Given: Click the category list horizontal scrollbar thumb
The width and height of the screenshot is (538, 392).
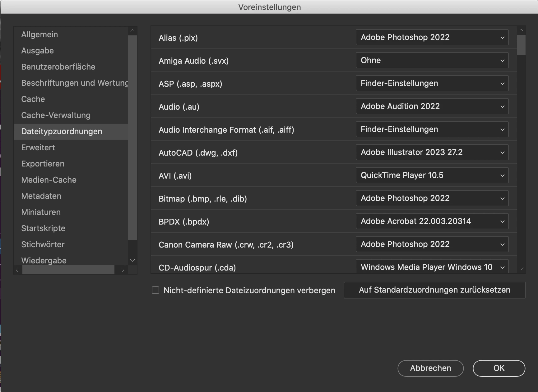Looking at the screenshot, I should [x=68, y=270].
